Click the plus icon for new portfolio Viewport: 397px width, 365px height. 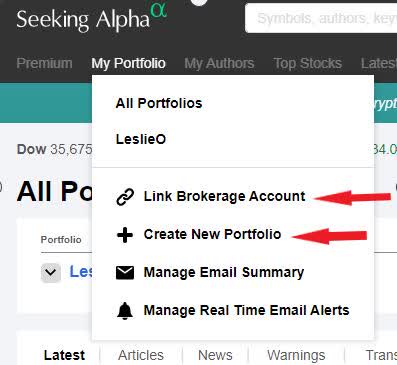tap(125, 235)
